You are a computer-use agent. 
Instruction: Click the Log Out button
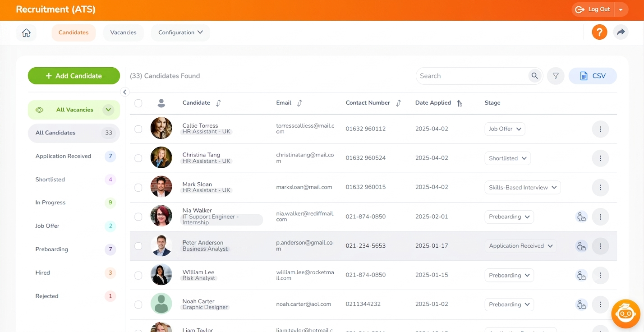[593, 9]
